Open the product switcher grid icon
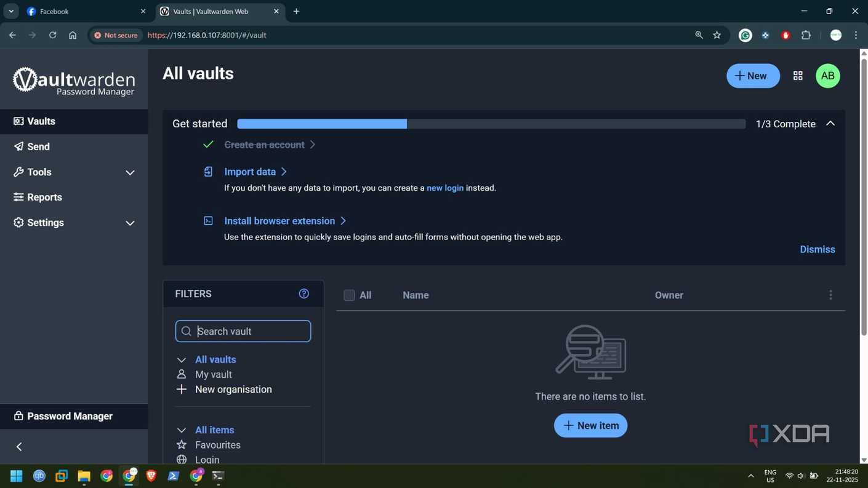868x488 pixels. pyautogui.click(x=798, y=76)
